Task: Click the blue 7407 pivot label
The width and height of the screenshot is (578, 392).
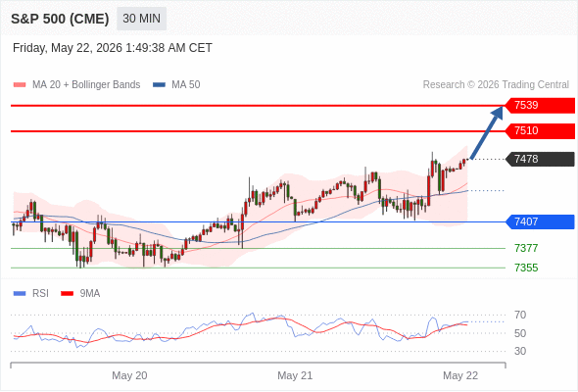Action: (x=540, y=222)
